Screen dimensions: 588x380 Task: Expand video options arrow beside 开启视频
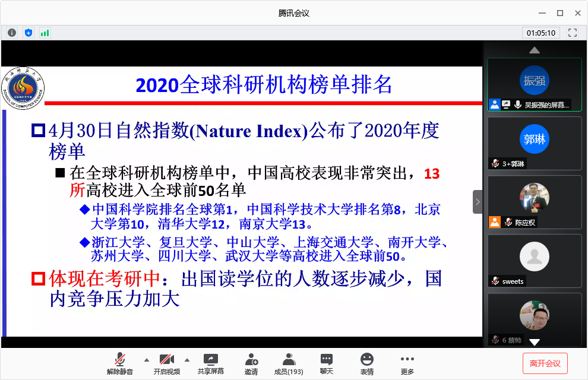[x=186, y=360]
